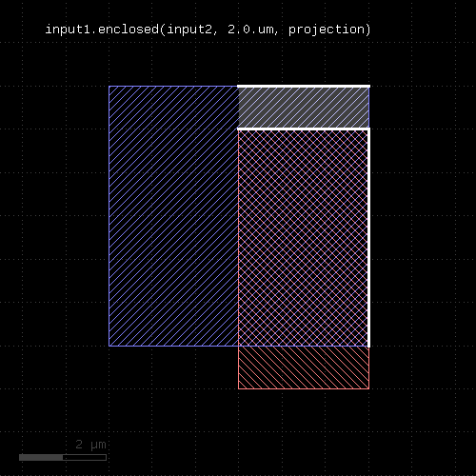The width and height of the screenshot is (476, 476).
Task: Select the blue hatched input1 rectangle
Action: tap(173, 216)
